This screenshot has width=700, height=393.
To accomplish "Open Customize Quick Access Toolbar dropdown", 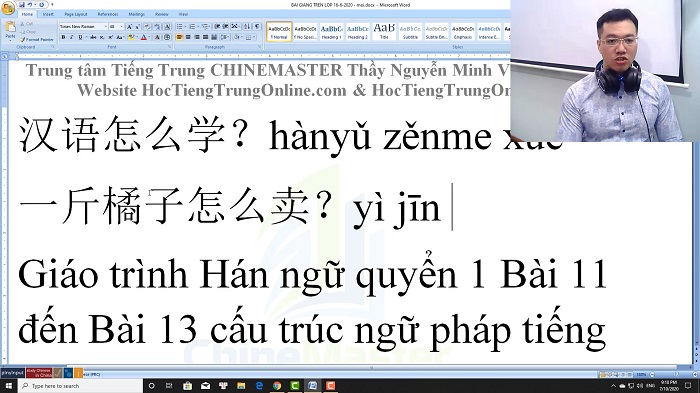I will tap(52, 4).
